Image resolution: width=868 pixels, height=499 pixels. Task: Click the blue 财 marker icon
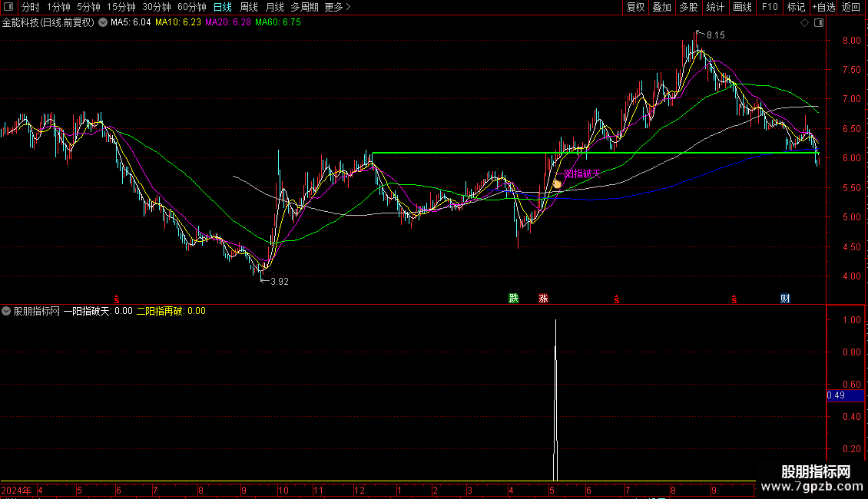pos(785,299)
